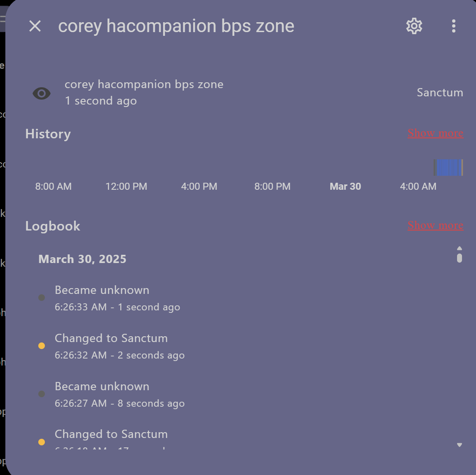Click the History Show more link
The height and width of the screenshot is (475, 476).
point(435,133)
